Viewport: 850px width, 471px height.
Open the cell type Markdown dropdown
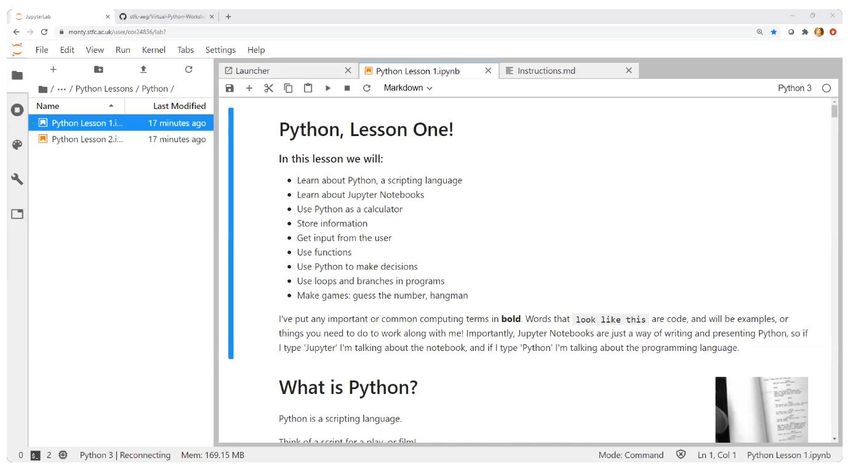[x=408, y=88]
